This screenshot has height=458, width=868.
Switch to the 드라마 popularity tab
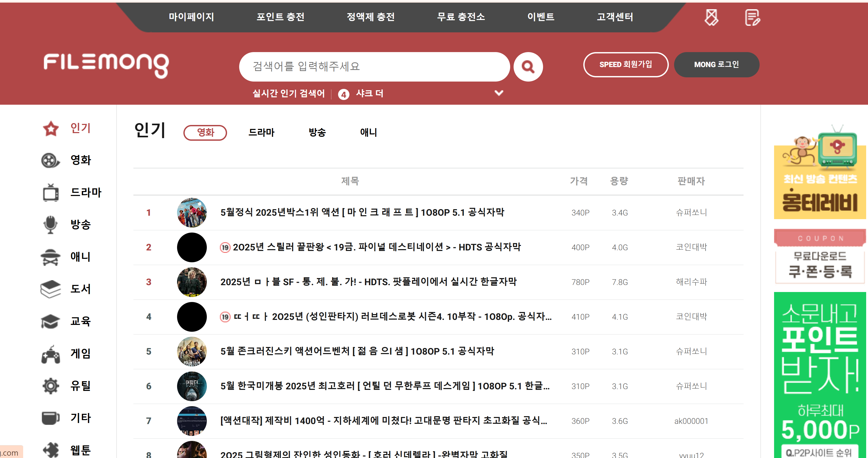pyautogui.click(x=261, y=132)
